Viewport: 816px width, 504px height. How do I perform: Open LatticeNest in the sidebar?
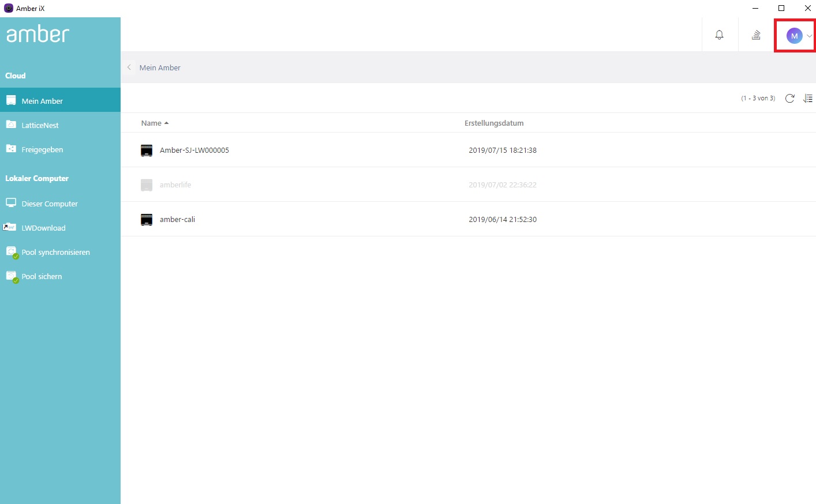(60, 125)
